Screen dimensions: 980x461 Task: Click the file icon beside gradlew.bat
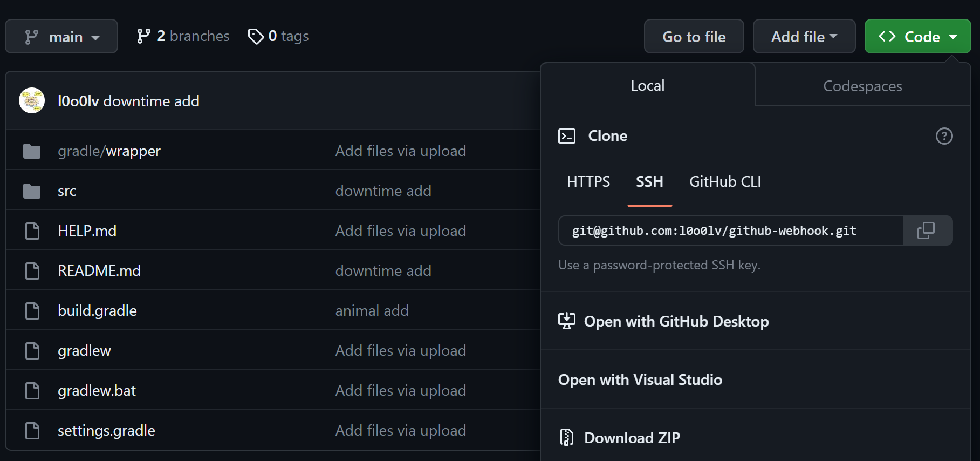click(32, 391)
